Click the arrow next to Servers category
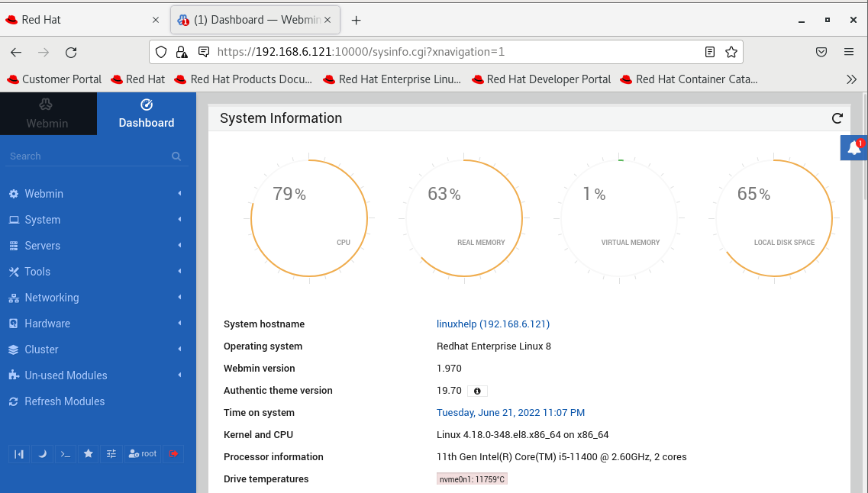 [179, 245]
